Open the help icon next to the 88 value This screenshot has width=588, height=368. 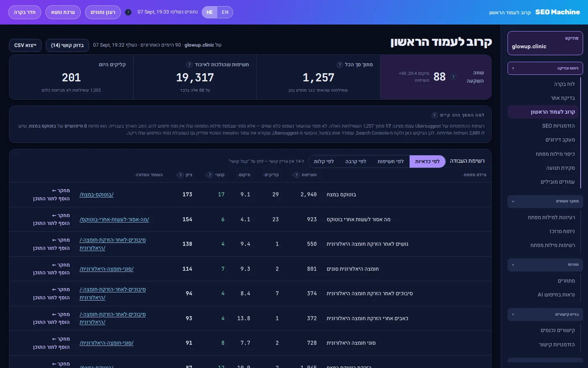pyautogui.click(x=453, y=77)
